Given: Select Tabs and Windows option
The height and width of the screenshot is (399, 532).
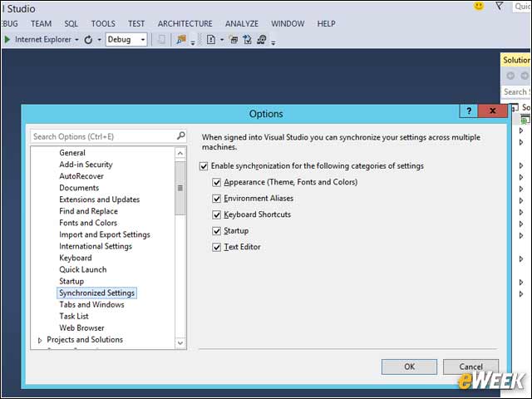Looking at the screenshot, I should coord(91,305).
